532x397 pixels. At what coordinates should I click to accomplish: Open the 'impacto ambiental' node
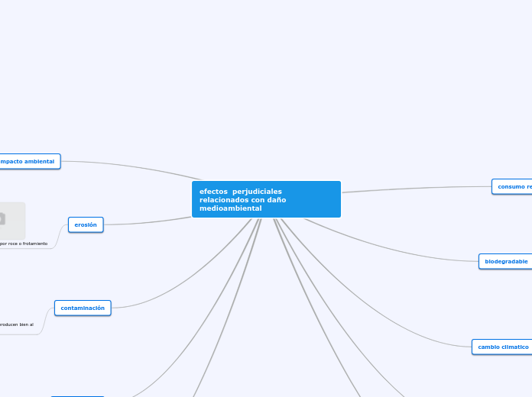(30, 161)
